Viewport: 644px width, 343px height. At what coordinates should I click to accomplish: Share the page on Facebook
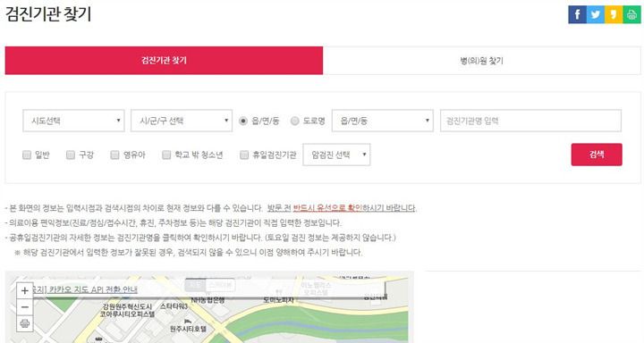[577, 15]
